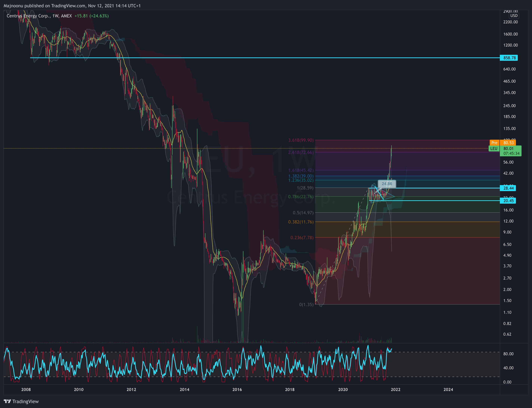Click the 1.618(45.42) Fibonacci level label
The height and width of the screenshot is (408, 532).
tap(301, 170)
